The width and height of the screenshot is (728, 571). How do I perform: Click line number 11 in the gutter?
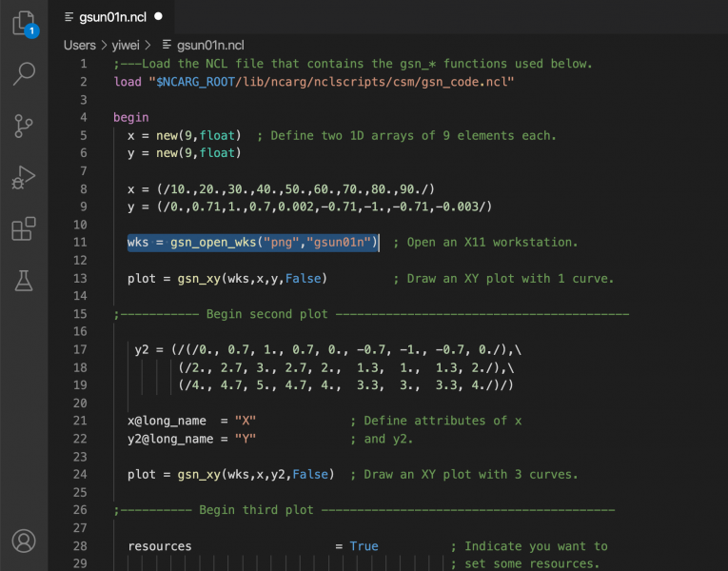coord(82,243)
